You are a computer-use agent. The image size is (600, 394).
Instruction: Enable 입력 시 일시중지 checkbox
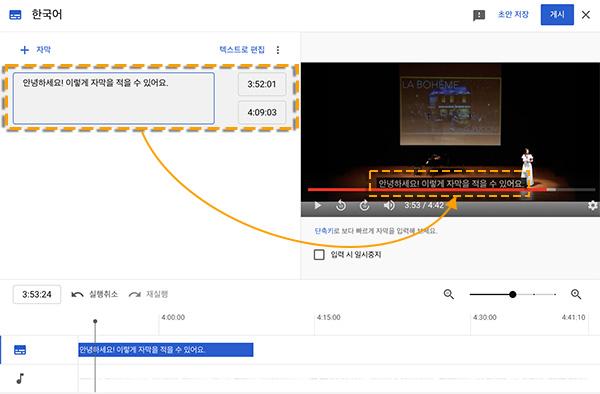(x=319, y=255)
